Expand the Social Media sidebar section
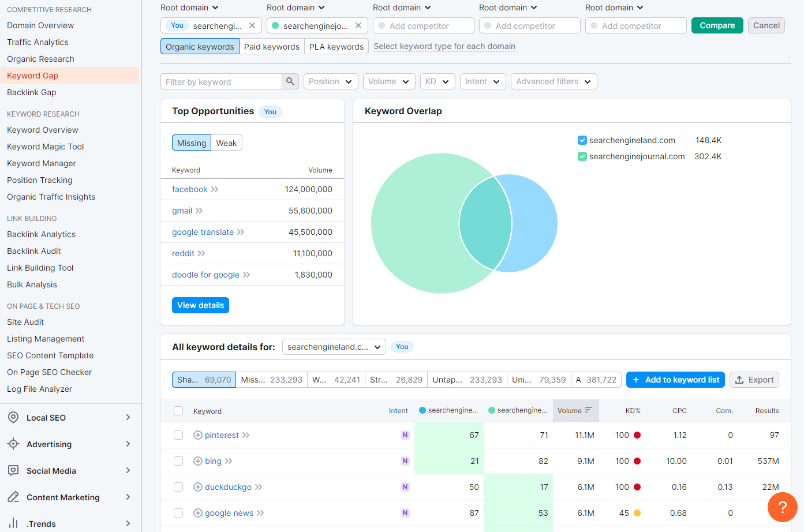 click(x=128, y=470)
